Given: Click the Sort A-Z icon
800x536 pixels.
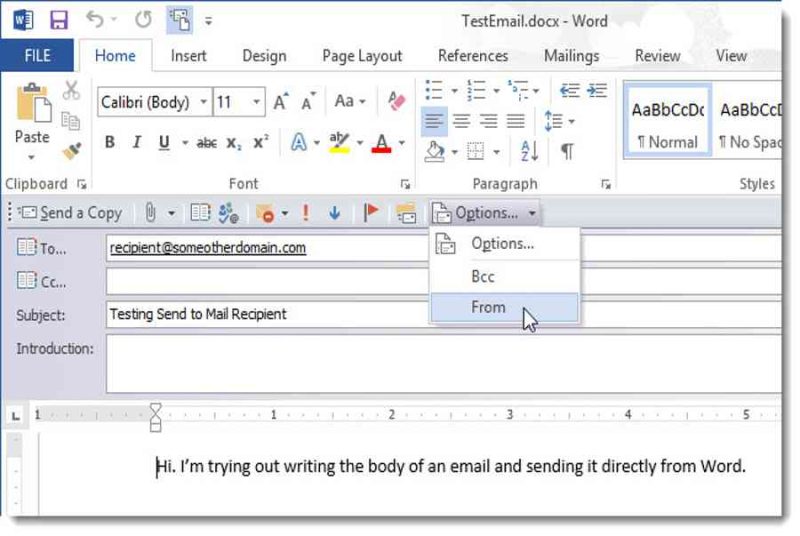Looking at the screenshot, I should pyautogui.click(x=529, y=151).
